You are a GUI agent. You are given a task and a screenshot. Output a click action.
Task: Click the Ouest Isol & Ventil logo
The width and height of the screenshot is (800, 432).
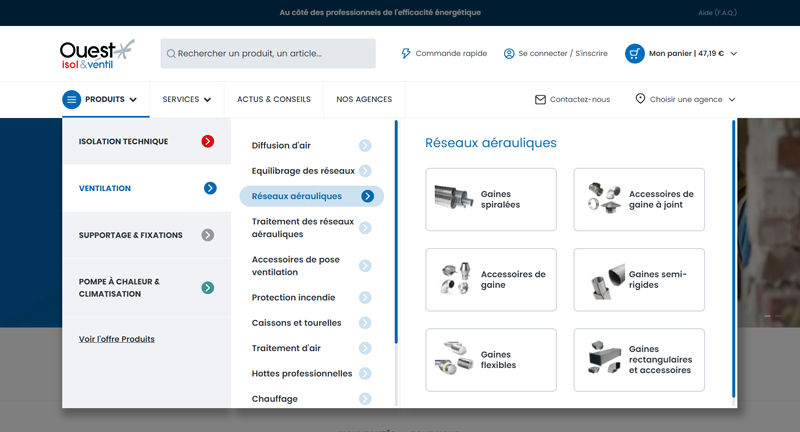click(x=96, y=54)
